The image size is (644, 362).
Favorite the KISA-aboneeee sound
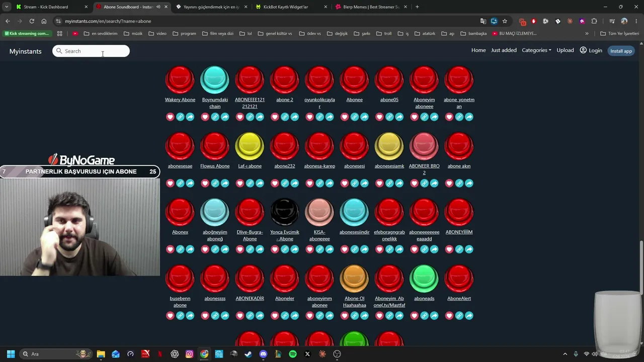point(309,249)
